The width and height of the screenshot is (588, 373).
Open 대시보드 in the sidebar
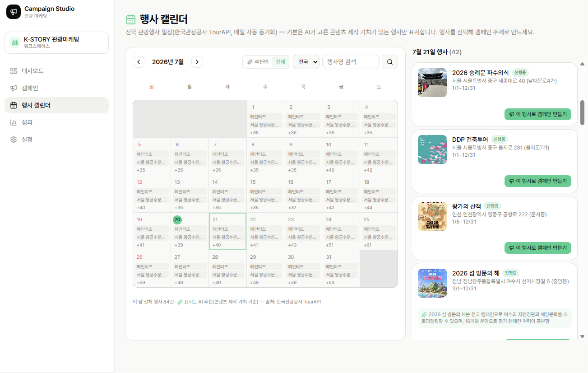(56, 71)
